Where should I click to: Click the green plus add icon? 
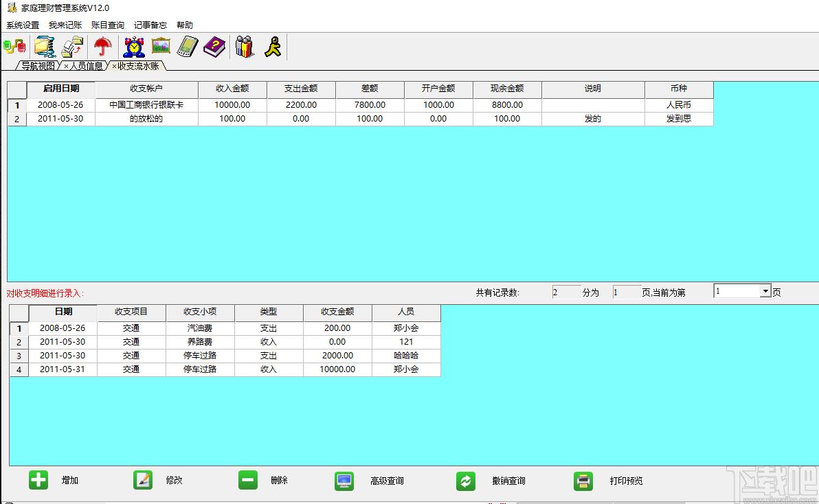coord(38,480)
